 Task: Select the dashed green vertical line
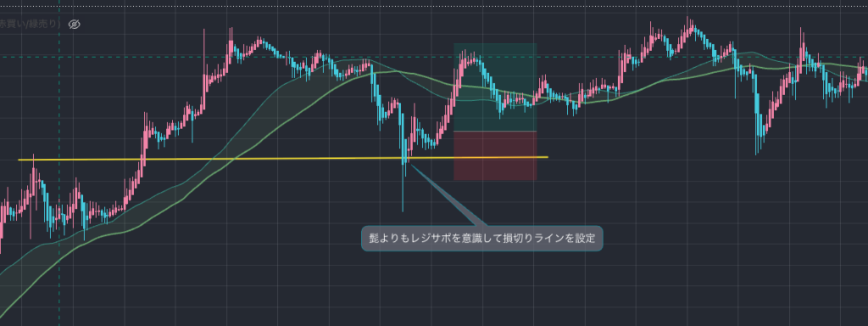59,166
